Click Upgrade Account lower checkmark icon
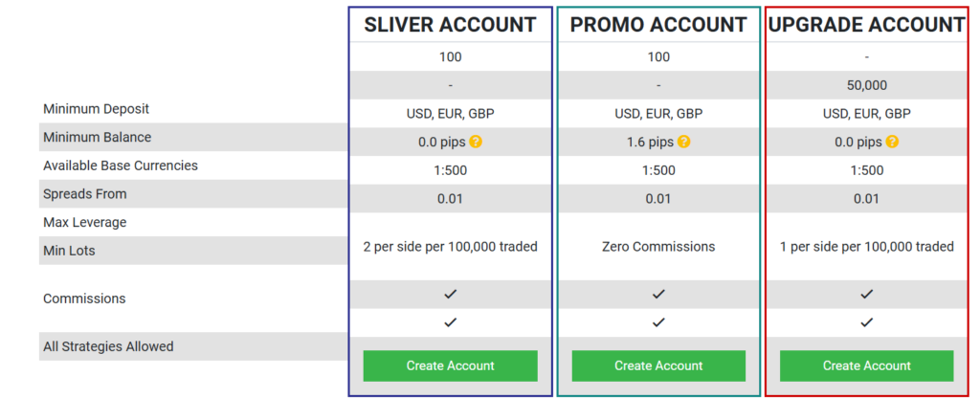980x420 pixels. pyautogui.click(x=866, y=322)
